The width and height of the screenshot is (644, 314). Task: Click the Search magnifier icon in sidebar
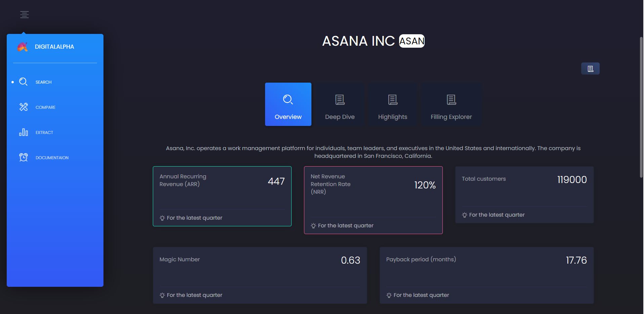pyautogui.click(x=23, y=82)
